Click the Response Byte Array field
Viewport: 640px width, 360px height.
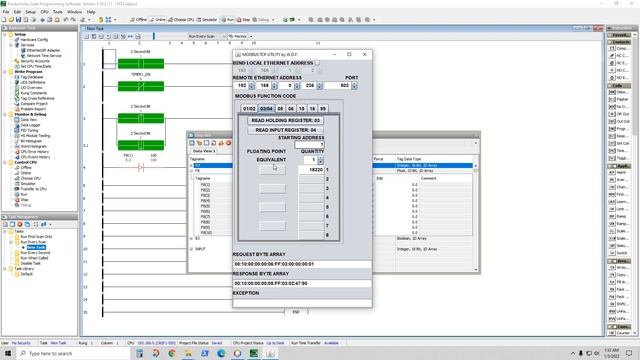point(302,283)
